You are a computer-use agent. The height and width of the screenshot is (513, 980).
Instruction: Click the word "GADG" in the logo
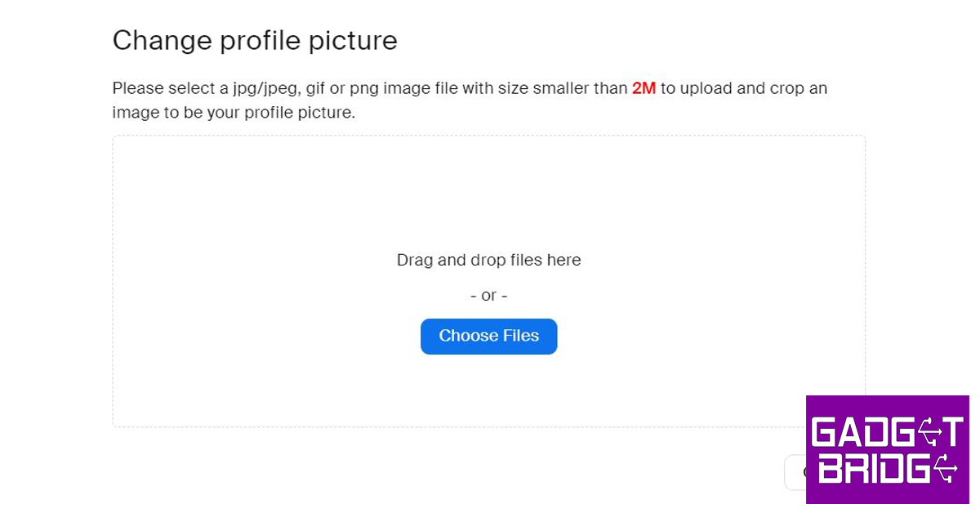pos(861,430)
